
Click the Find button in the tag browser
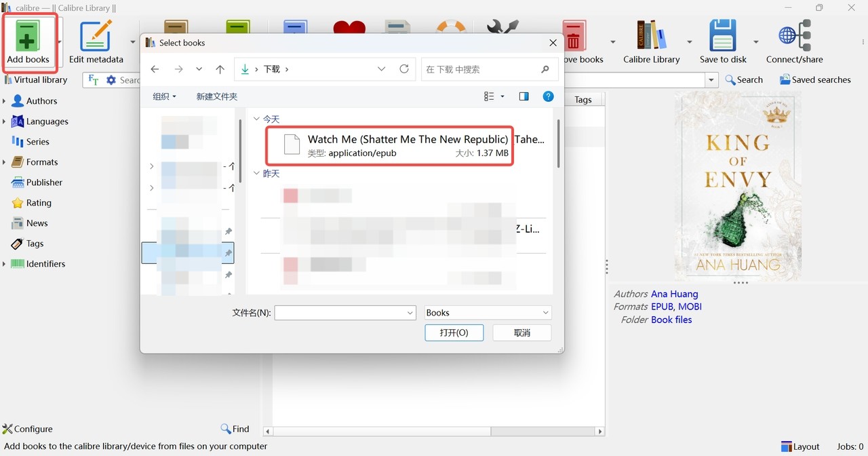[235, 429]
